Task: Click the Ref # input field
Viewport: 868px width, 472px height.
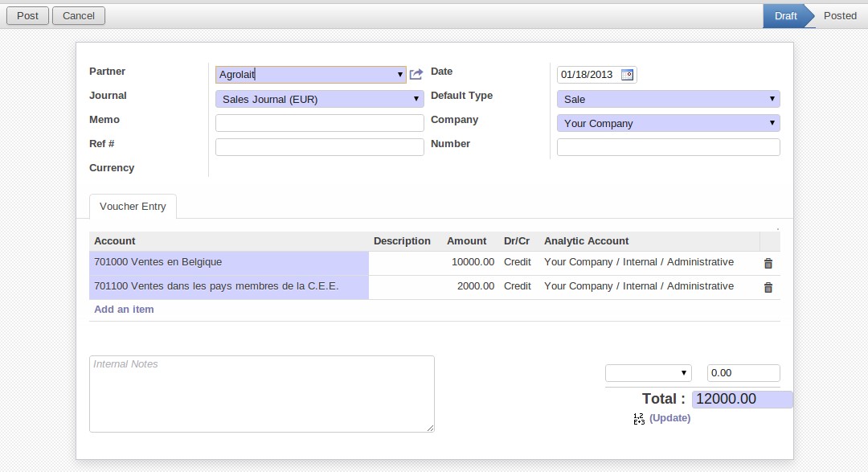Action: click(x=319, y=147)
